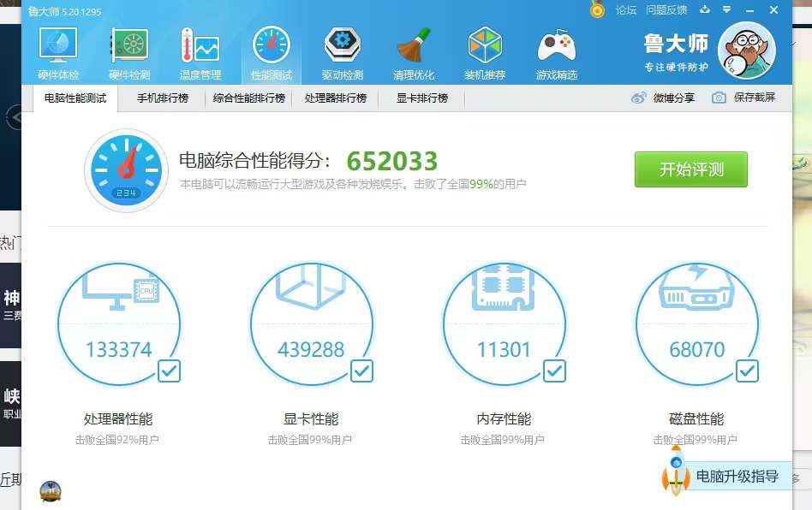Click the small game badge icon at bottom left
The width and height of the screenshot is (812, 510).
click(x=51, y=491)
